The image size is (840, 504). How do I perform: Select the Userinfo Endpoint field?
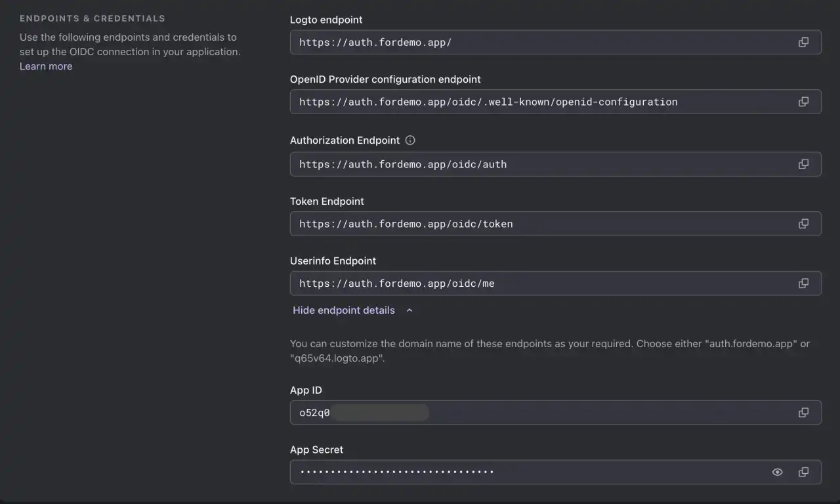(525, 283)
